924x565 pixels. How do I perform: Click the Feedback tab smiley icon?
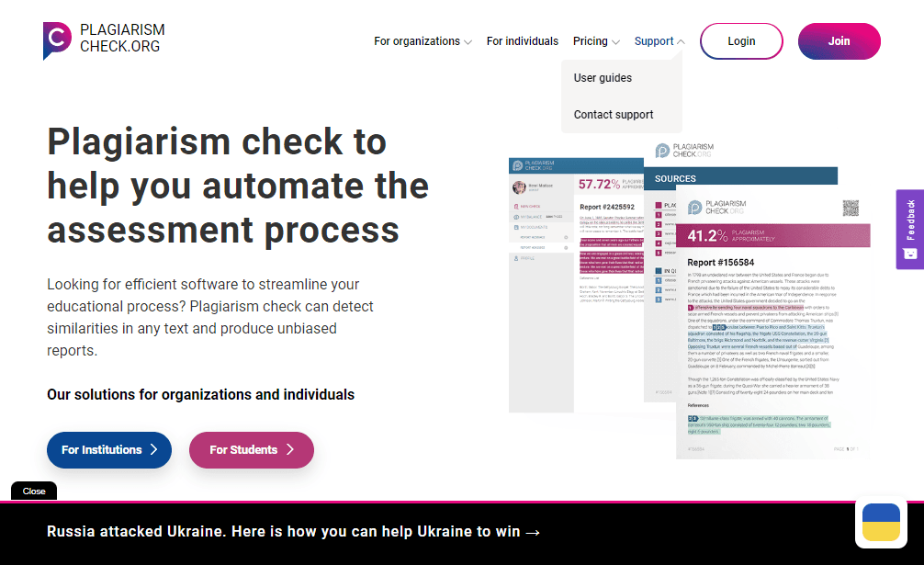pos(910,254)
